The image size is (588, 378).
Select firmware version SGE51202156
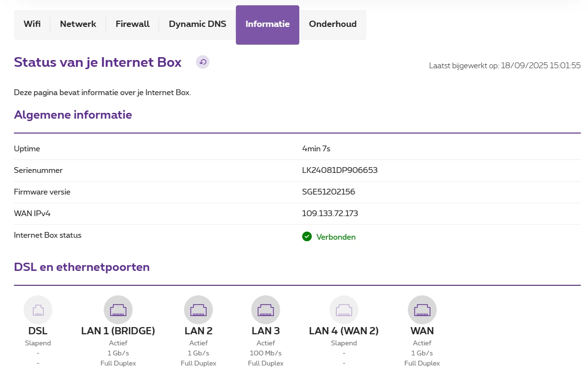329,192
